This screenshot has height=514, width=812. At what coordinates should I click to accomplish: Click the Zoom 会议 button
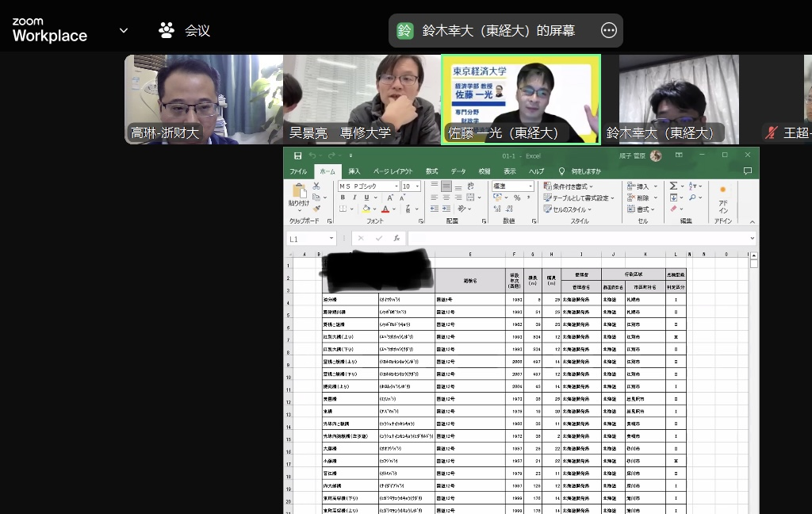(185, 31)
